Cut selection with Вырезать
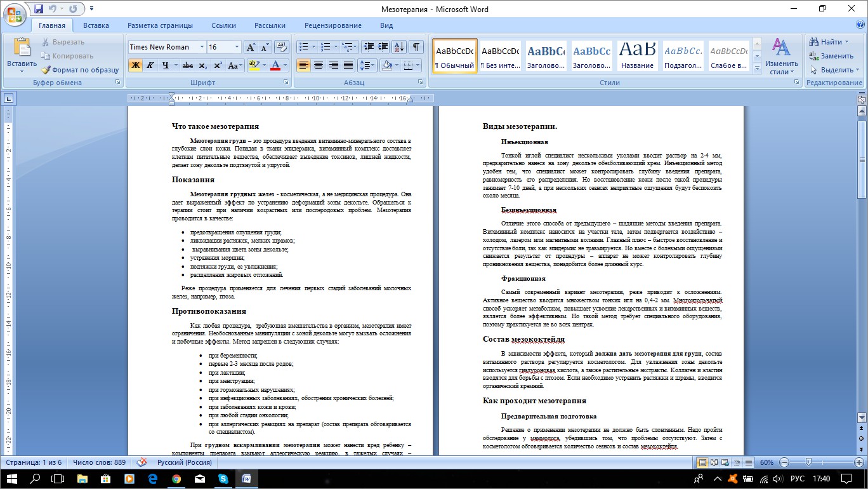868x489 pixels. pyautogui.click(x=63, y=42)
